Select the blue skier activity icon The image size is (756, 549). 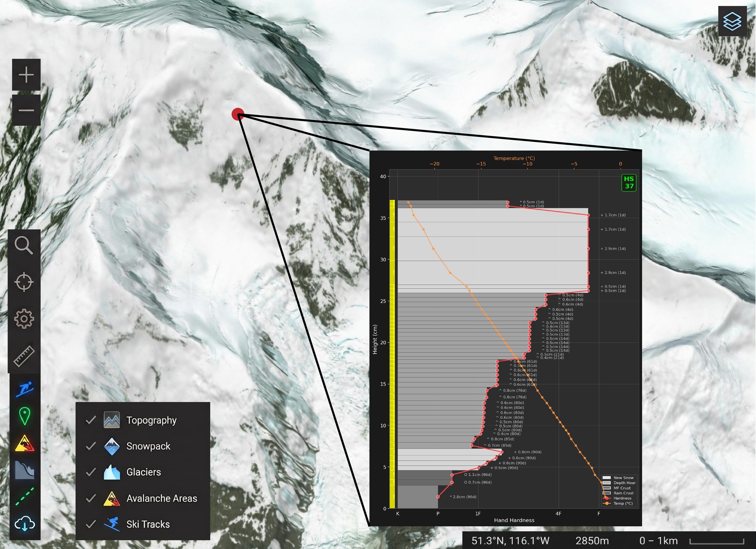[25, 389]
